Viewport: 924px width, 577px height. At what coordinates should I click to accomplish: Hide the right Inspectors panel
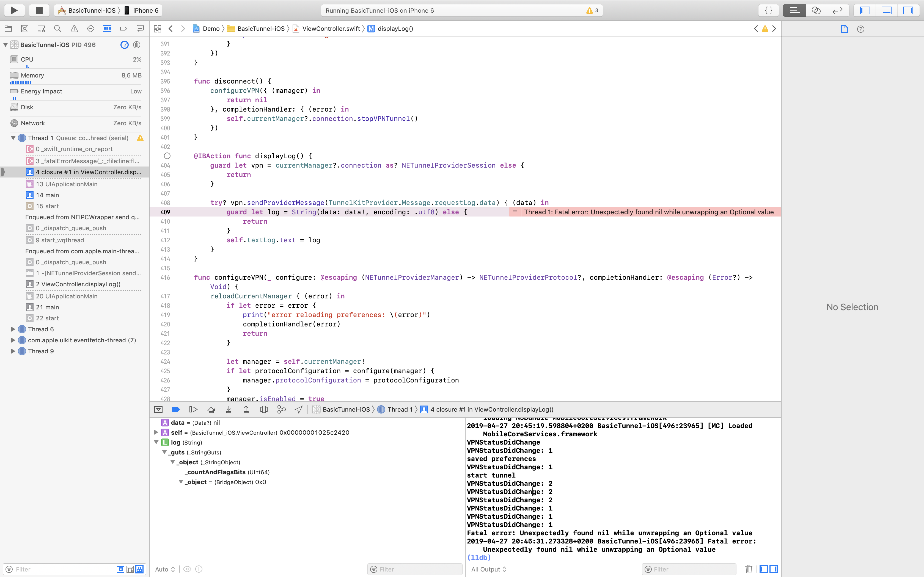[908, 10]
